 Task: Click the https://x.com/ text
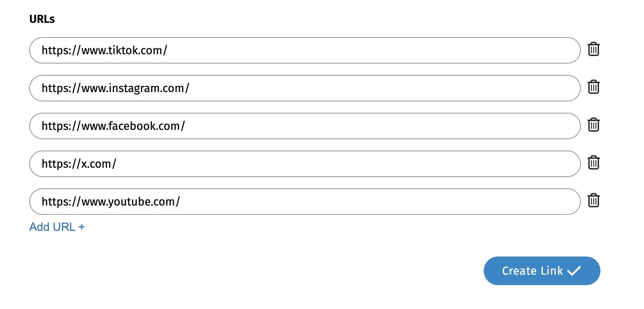pyautogui.click(x=79, y=164)
